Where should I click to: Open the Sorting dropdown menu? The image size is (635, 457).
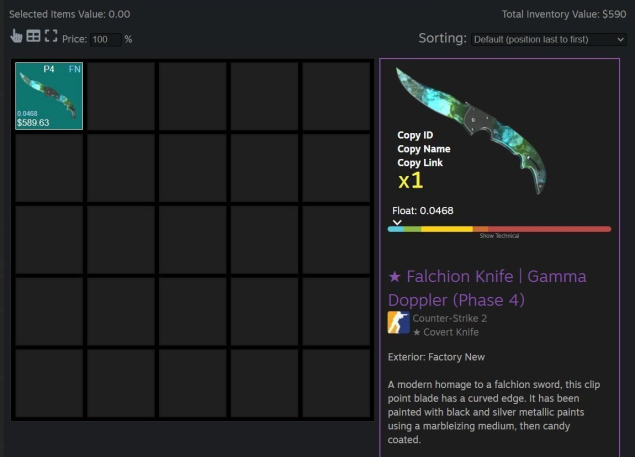(x=548, y=39)
